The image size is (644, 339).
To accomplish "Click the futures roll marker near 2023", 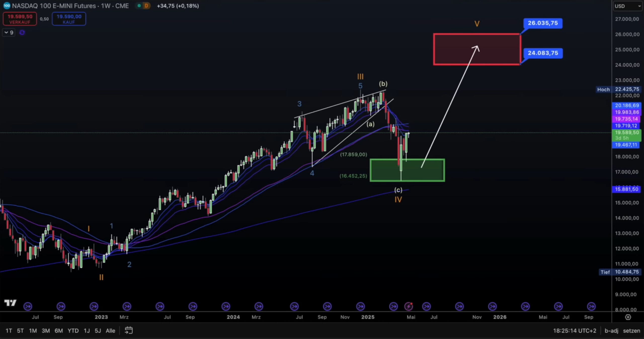I will (x=94, y=306).
